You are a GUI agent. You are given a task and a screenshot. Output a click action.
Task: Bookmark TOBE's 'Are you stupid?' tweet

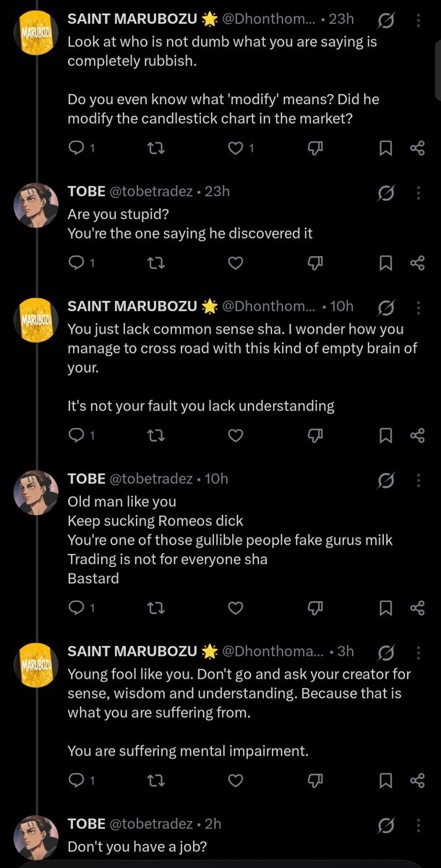pos(386,263)
